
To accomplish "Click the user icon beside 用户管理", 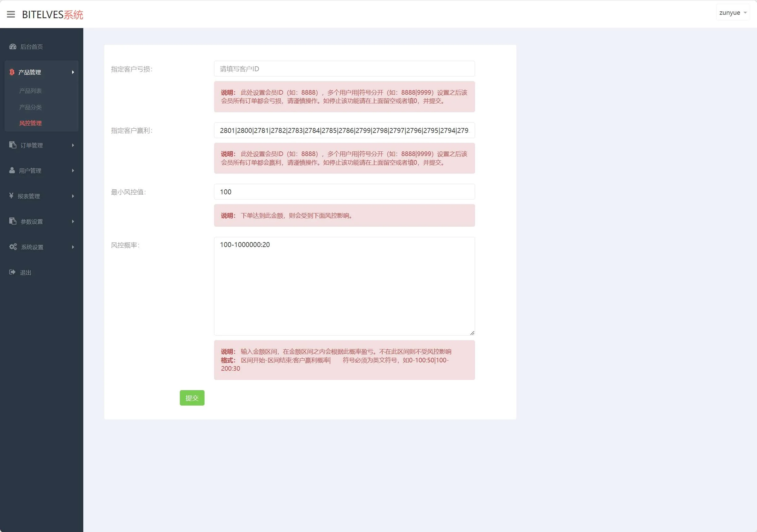I will coord(12,171).
